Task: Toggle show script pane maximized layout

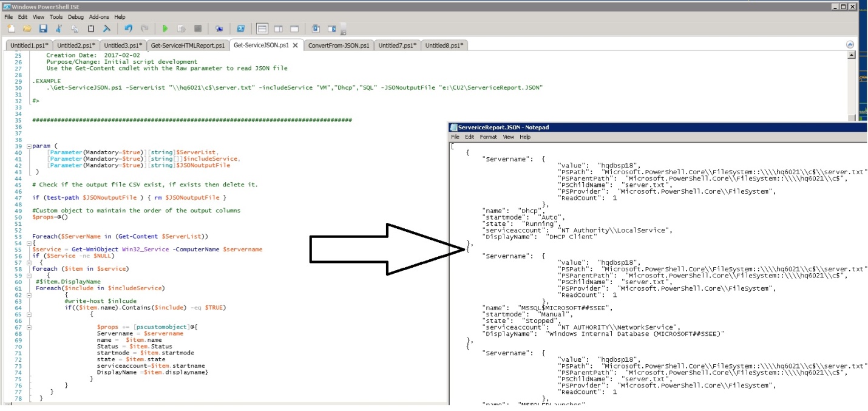Action: (294, 29)
